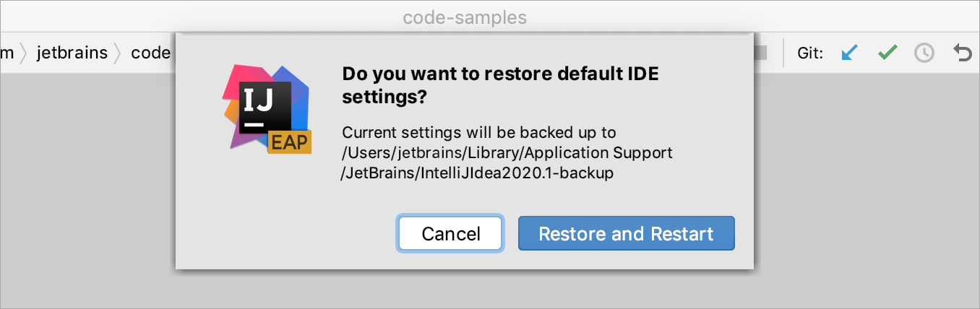Viewport: 980px width, 309px height.
Task: Open Git Show History clock icon
Action: pyautogui.click(x=924, y=53)
